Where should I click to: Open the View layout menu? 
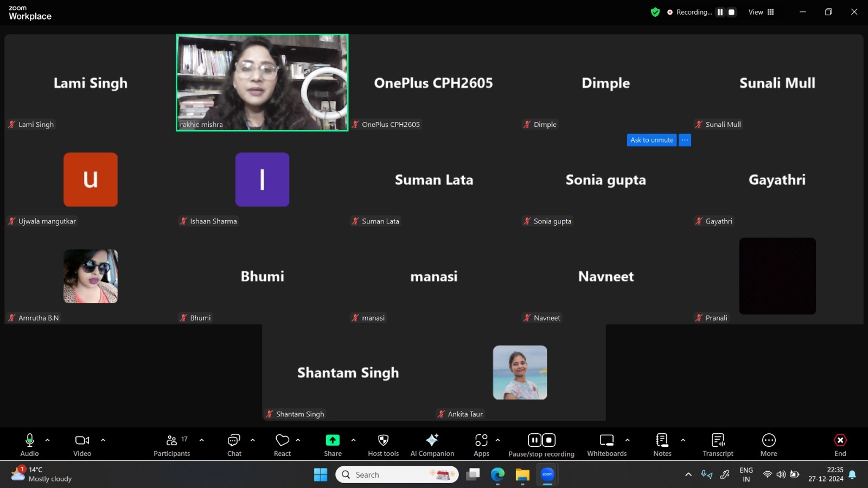[761, 12]
